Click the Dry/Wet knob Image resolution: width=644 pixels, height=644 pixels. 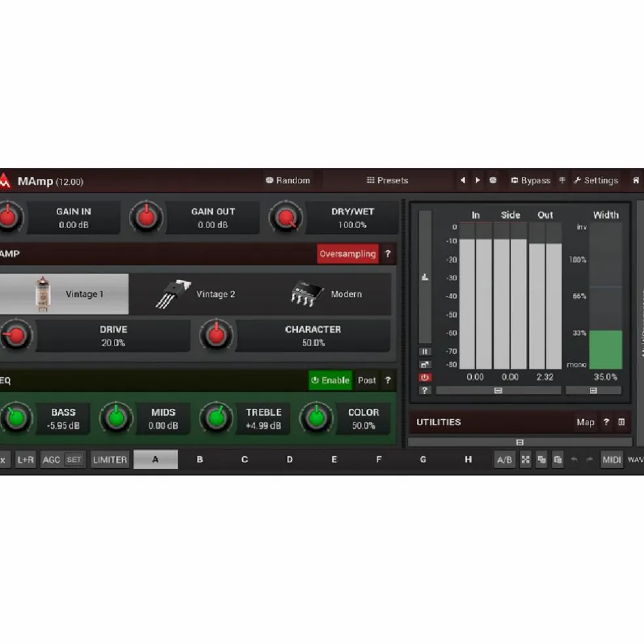286,217
